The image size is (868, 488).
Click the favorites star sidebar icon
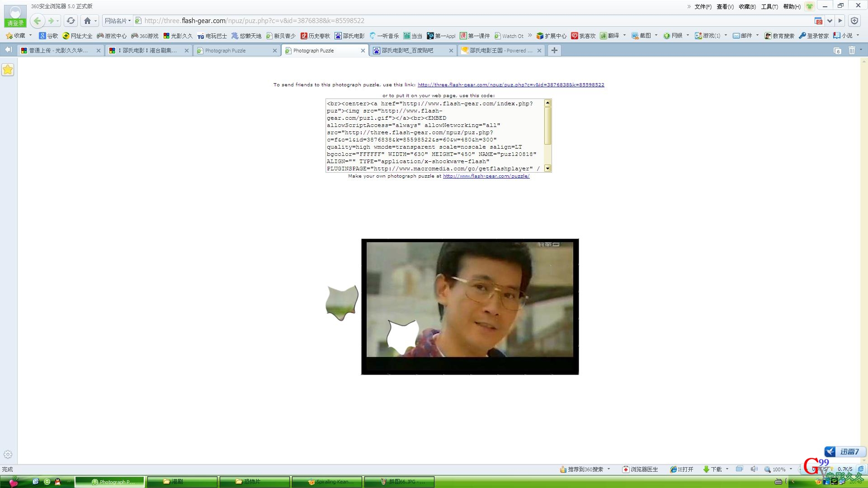(8, 70)
